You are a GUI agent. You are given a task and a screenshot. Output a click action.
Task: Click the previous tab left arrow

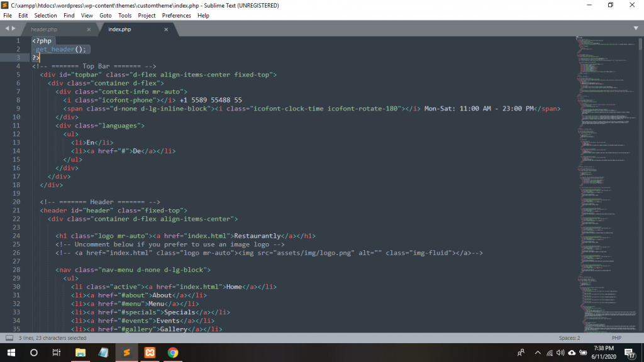(7, 28)
